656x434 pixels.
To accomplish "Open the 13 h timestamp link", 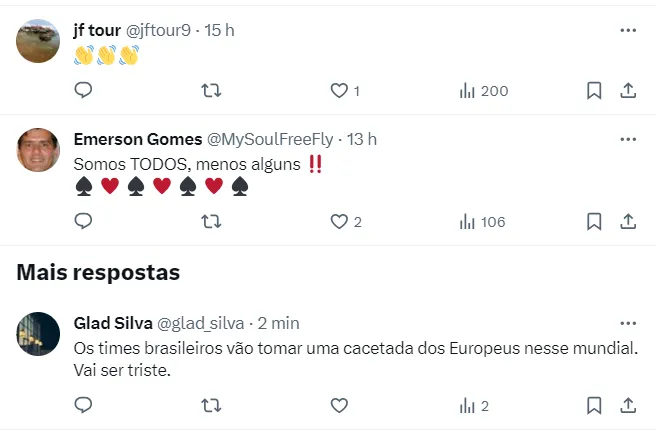I will click(362, 139).
